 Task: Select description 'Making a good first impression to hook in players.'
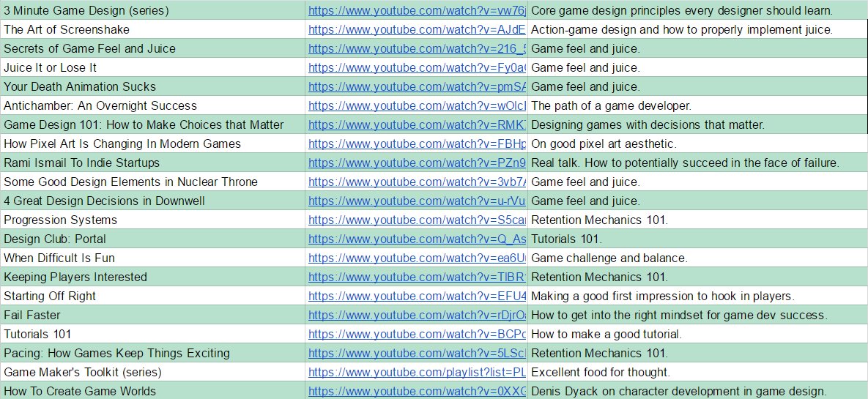[697, 296]
